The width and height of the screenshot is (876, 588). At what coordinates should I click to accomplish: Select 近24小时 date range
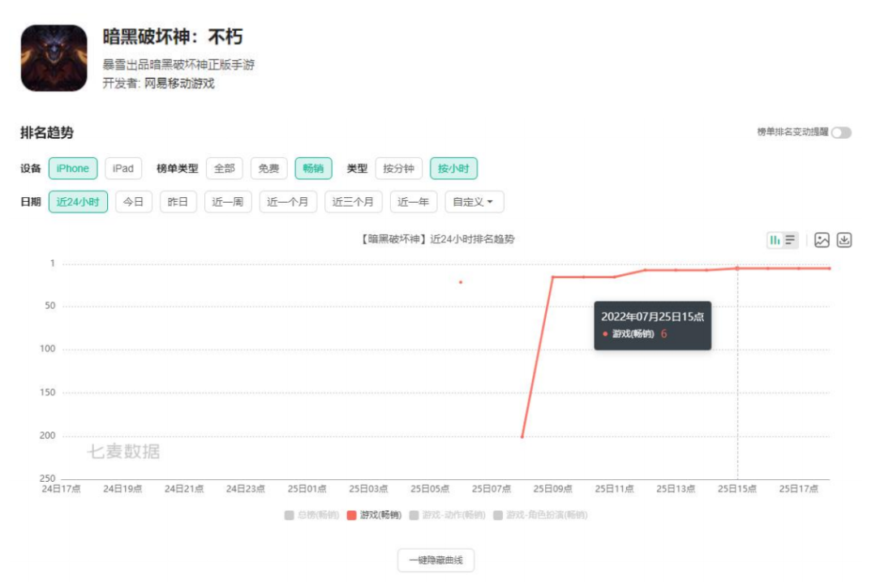[x=78, y=202]
